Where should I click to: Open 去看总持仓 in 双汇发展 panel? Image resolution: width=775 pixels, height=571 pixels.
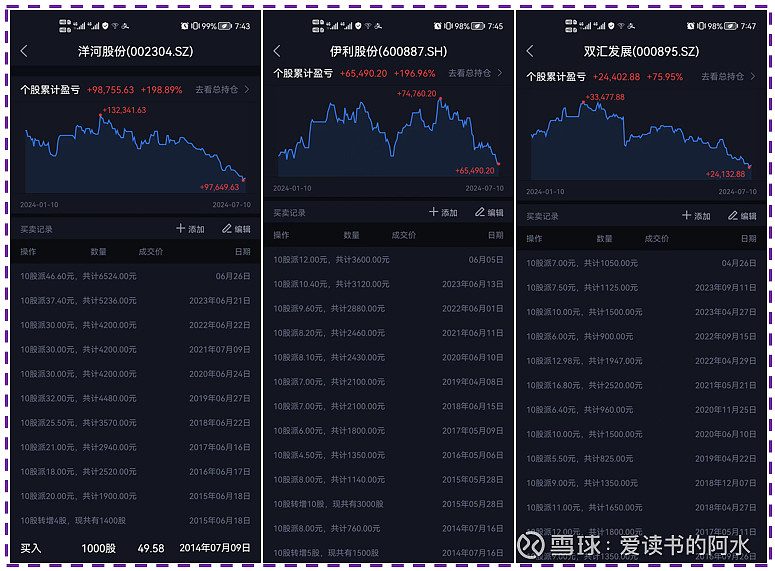[x=729, y=77]
